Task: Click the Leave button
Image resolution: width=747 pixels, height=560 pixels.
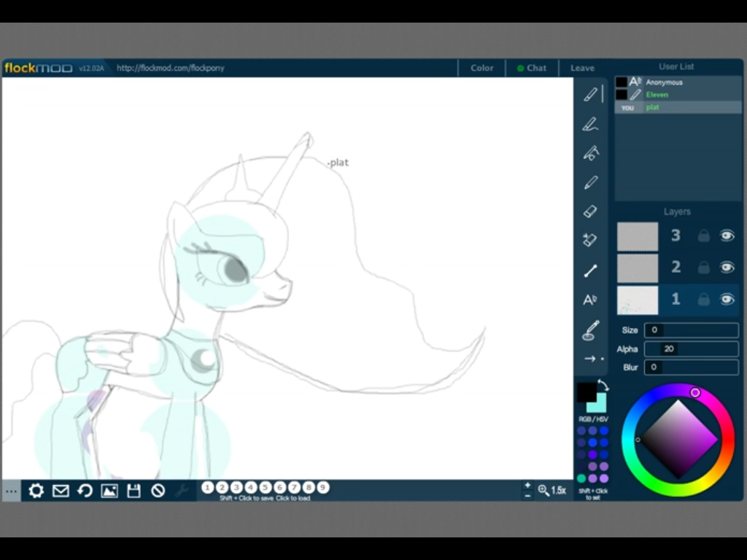Action: tap(582, 68)
